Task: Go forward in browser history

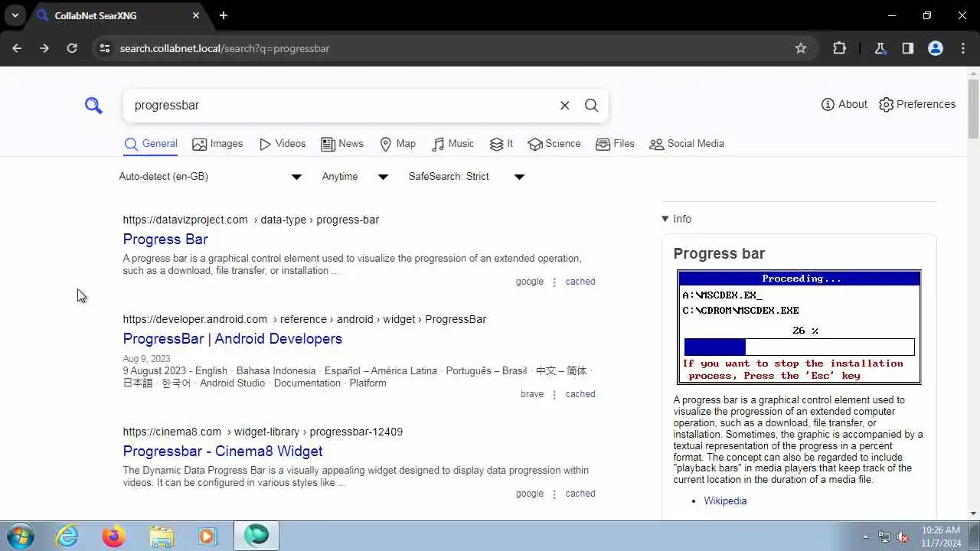Action: [44, 48]
